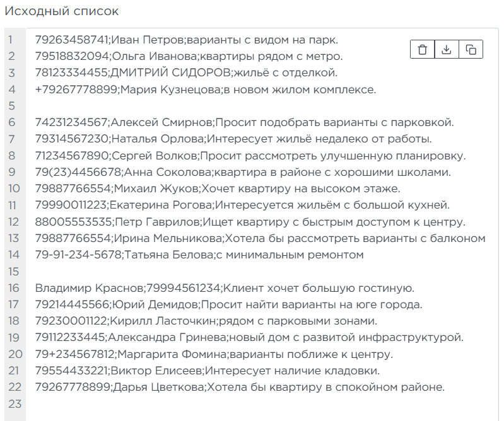504x421 pixels.
Task: Click line number 12 in the gutter
Action: pos(14,222)
